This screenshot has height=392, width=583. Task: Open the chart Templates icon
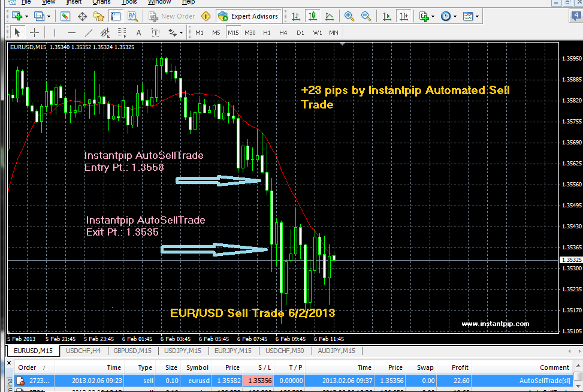click(468, 16)
